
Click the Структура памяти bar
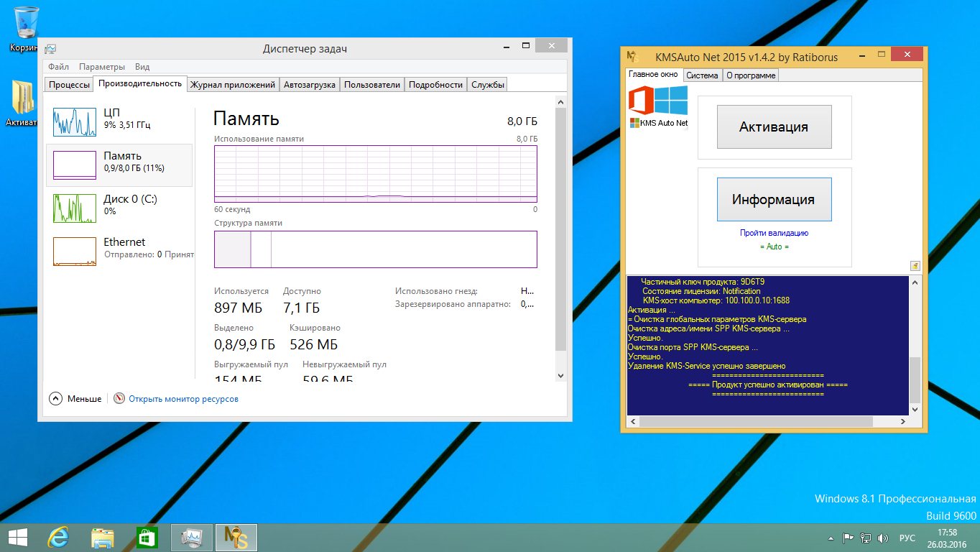[376, 249]
